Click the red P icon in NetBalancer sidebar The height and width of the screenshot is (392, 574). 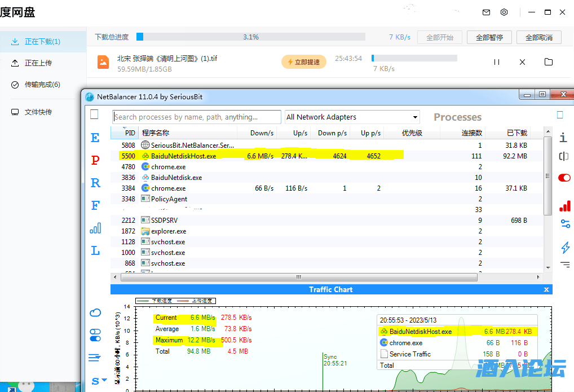[x=95, y=161]
